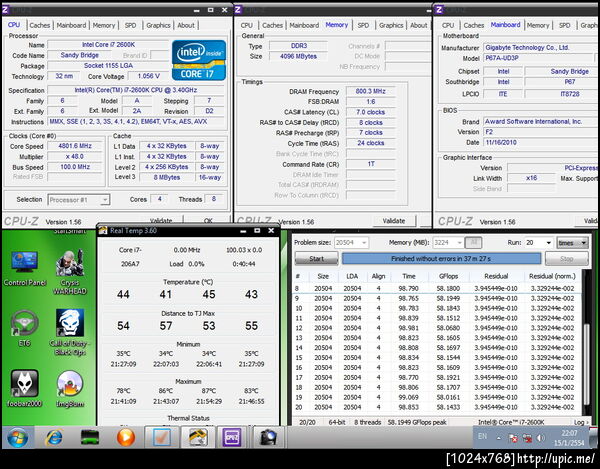
Task: Click Validate in the first CPU-Z window
Action: tap(161, 220)
